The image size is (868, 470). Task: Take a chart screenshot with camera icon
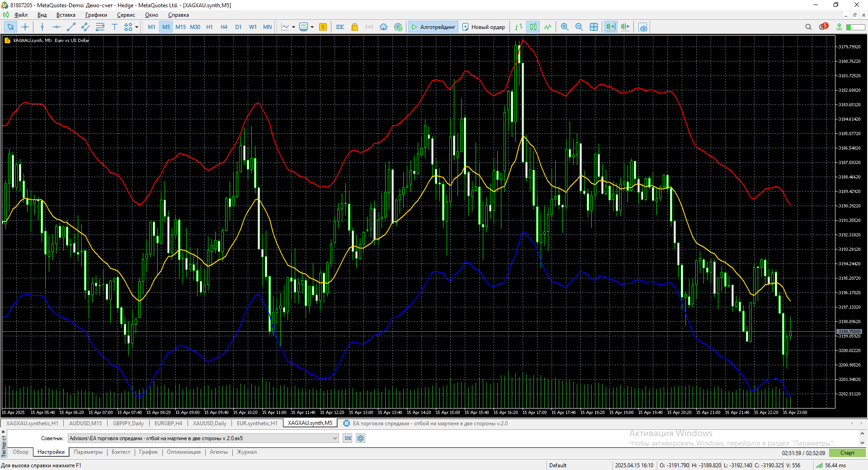642,27
